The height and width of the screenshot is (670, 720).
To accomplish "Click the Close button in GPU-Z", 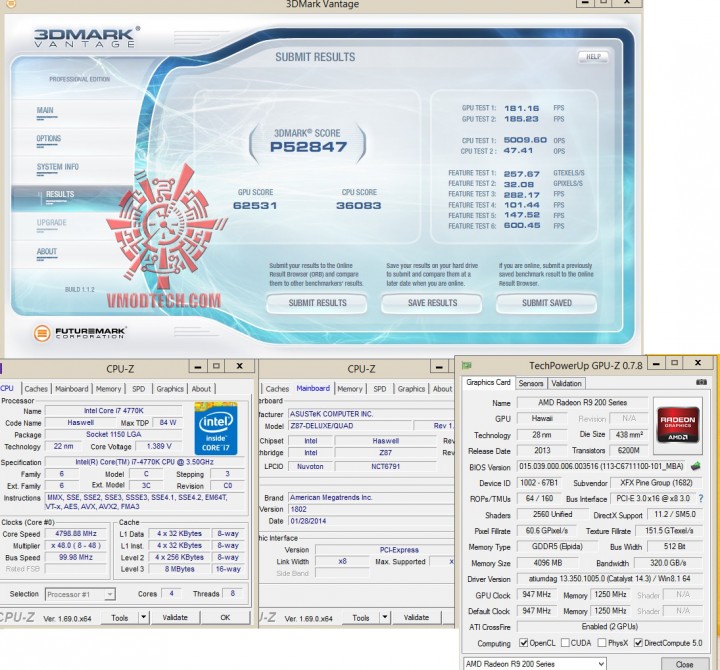I will click(x=684, y=664).
